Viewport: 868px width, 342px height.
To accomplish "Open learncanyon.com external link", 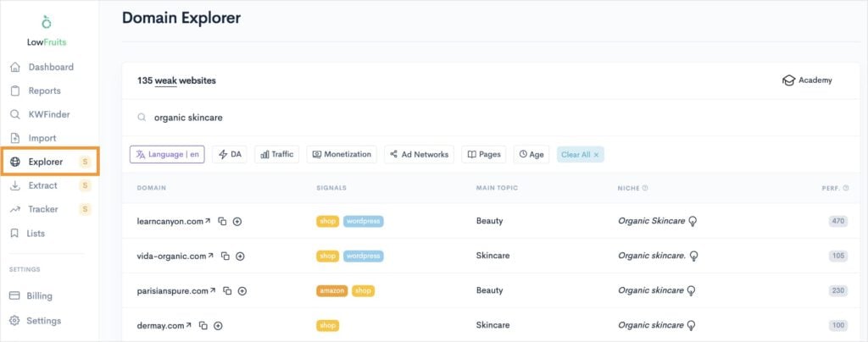I will [208, 221].
